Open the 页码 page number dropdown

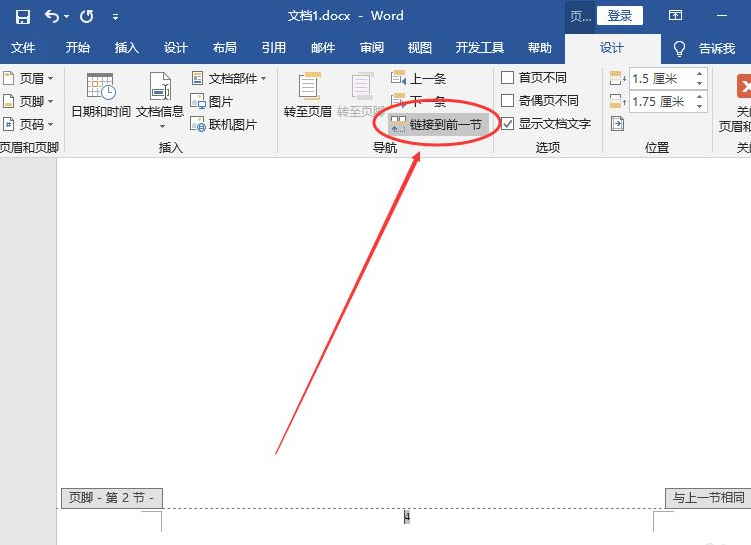click(29, 125)
